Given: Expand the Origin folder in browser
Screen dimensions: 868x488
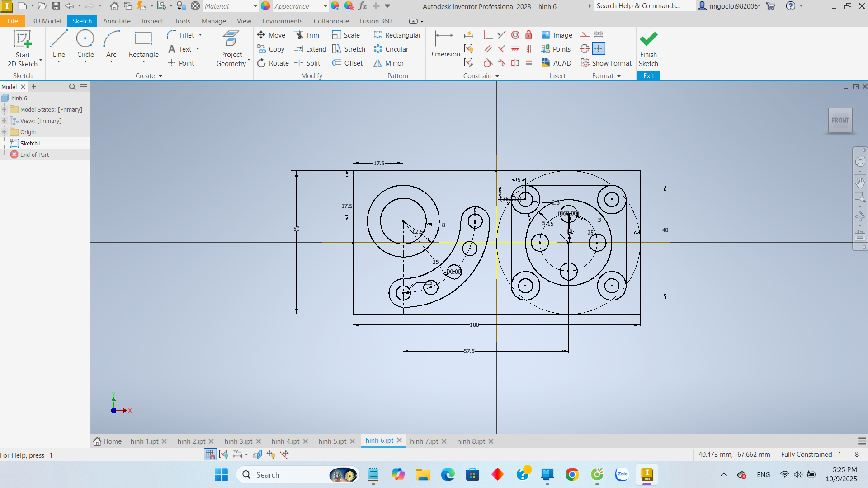Looking at the screenshot, I should tap(4, 132).
